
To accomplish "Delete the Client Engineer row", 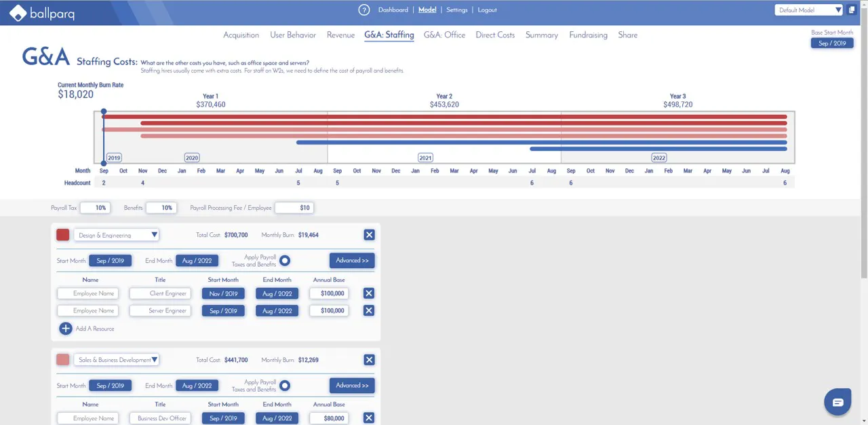I will pos(368,293).
